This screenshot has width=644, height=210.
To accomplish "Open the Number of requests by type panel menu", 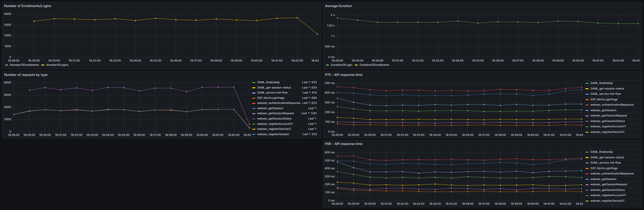I will [26, 75].
